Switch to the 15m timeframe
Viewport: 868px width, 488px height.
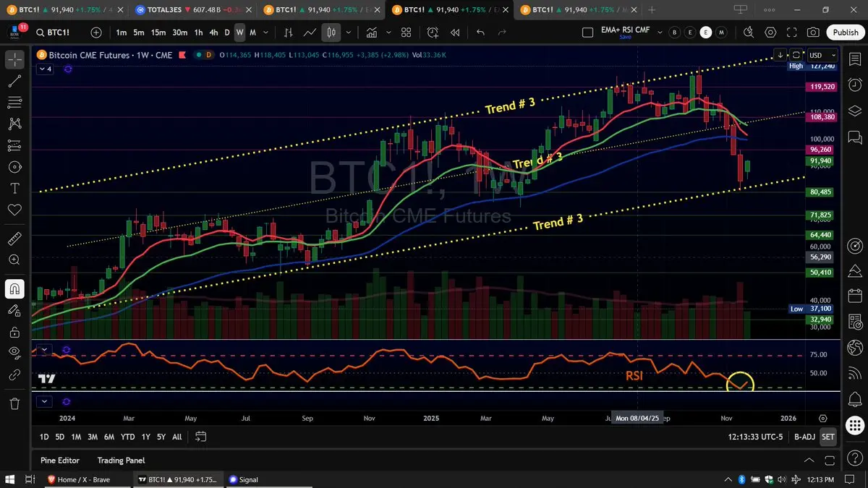click(x=158, y=33)
